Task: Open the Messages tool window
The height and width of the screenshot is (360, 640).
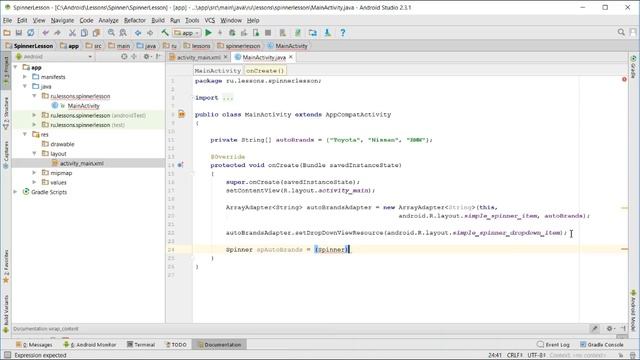Action: 34,345
